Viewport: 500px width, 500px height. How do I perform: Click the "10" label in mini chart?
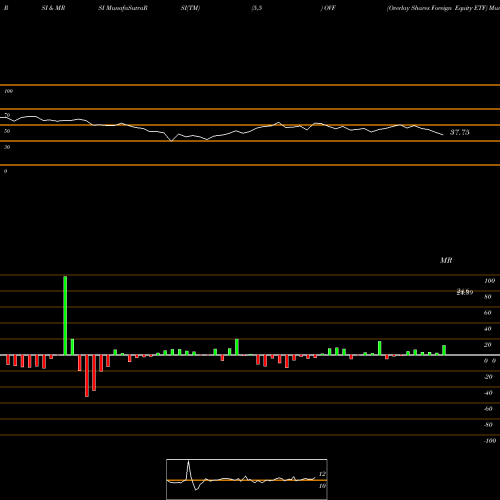pos(322,486)
